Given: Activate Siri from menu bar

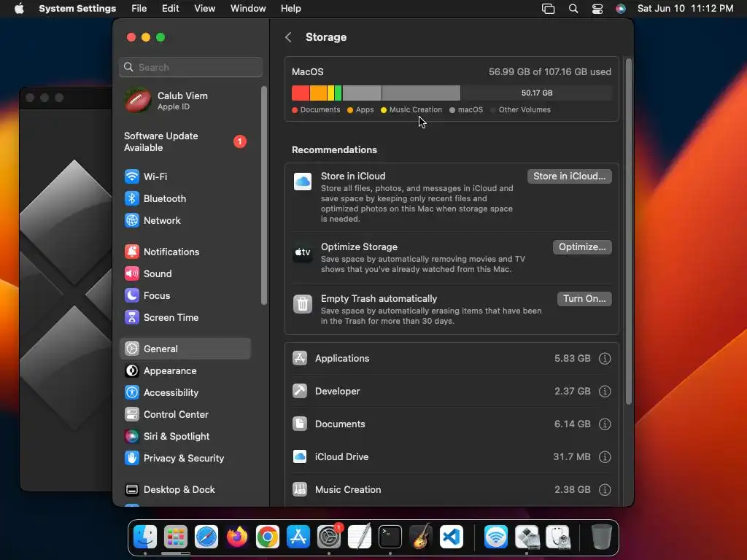Looking at the screenshot, I should click(620, 9).
